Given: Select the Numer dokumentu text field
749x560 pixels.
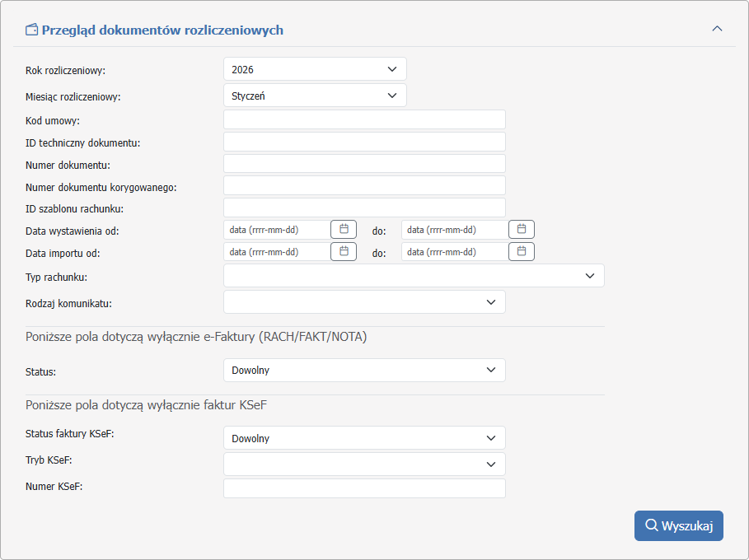Looking at the screenshot, I should click(364, 164).
